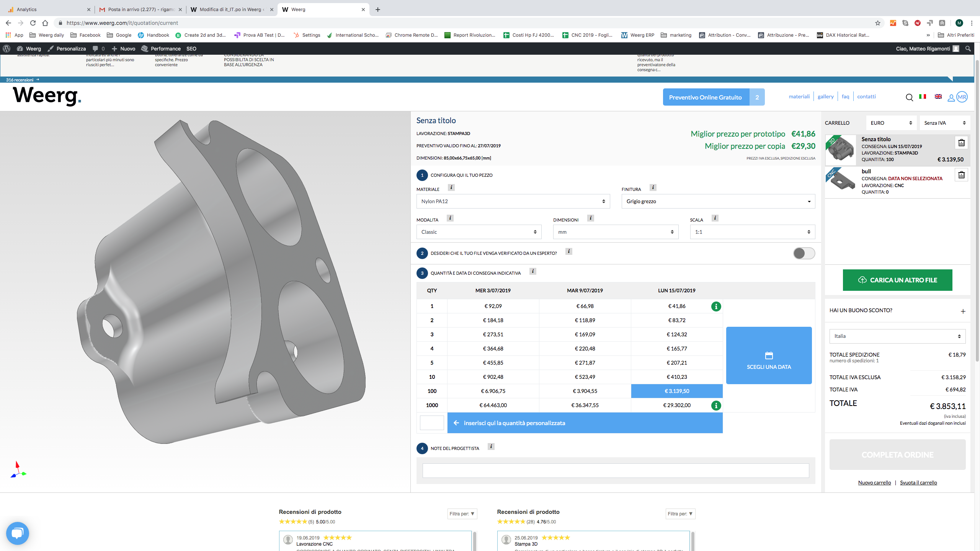Enable expert file verification toggle

pos(804,253)
